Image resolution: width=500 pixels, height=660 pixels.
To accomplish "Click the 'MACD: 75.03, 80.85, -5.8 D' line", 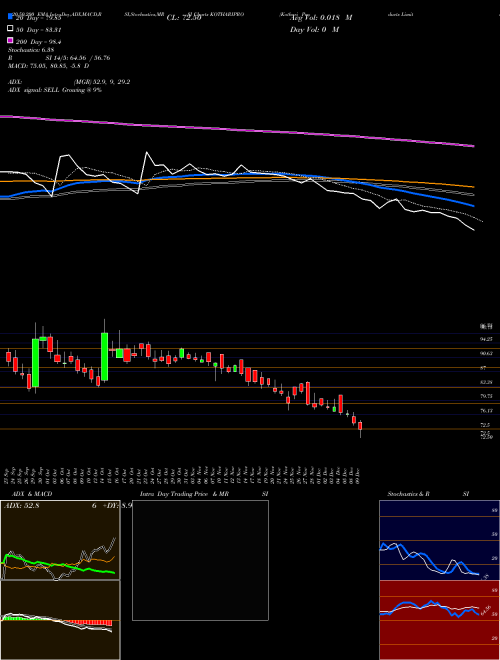I will pos(48,66).
